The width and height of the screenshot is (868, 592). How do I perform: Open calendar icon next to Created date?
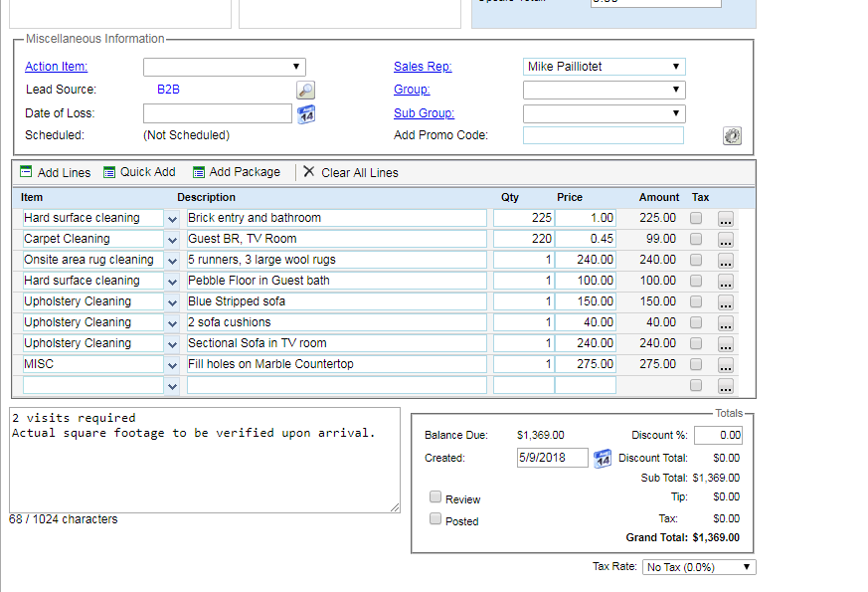[x=603, y=459]
